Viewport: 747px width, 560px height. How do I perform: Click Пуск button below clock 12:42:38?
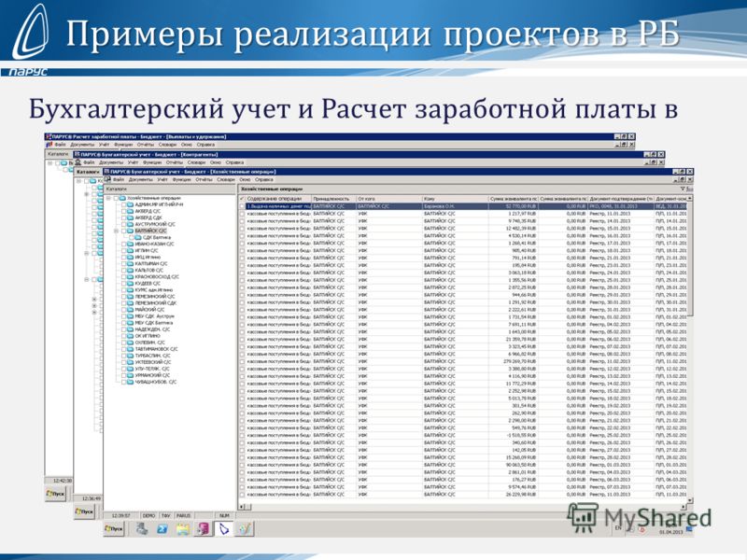coord(55,494)
